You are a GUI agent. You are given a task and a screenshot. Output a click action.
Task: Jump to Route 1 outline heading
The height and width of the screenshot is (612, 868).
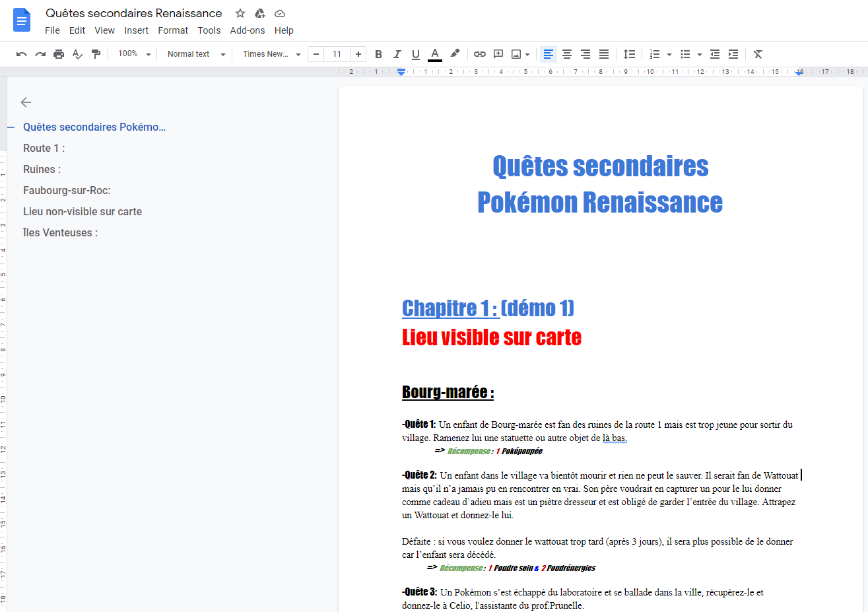pyautogui.click(x=44, y=148)
